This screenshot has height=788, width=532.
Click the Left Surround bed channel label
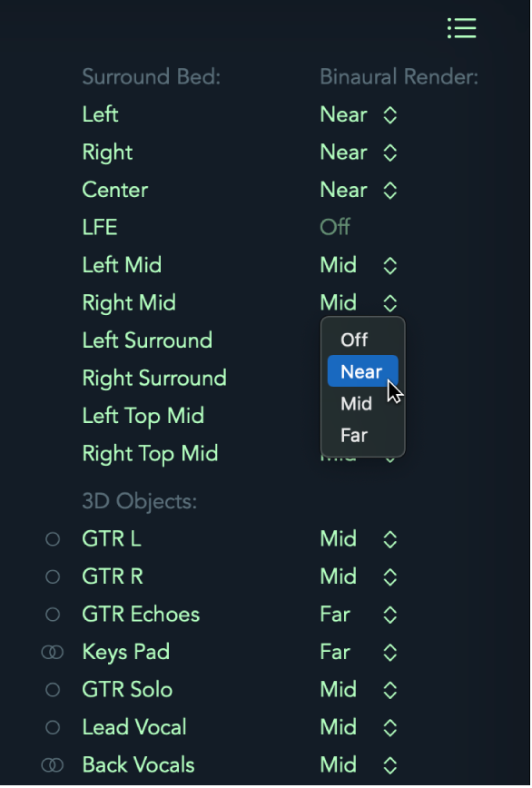(x=147, y=340)
